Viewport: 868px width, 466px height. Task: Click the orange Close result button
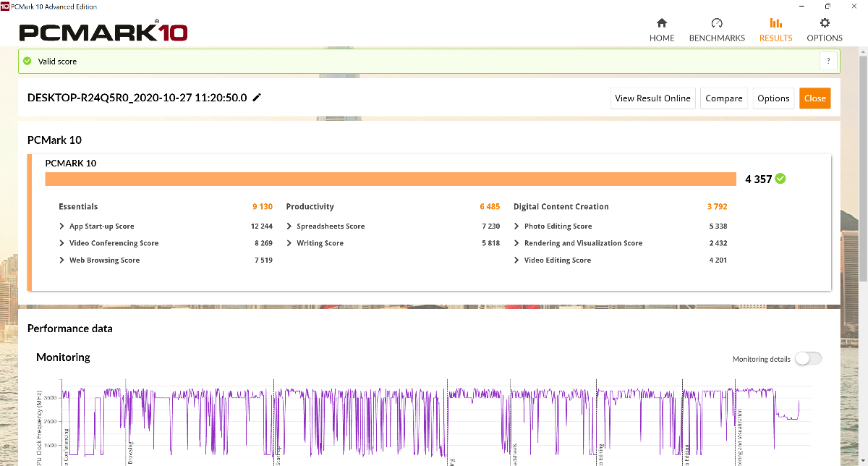coord(814,98)
